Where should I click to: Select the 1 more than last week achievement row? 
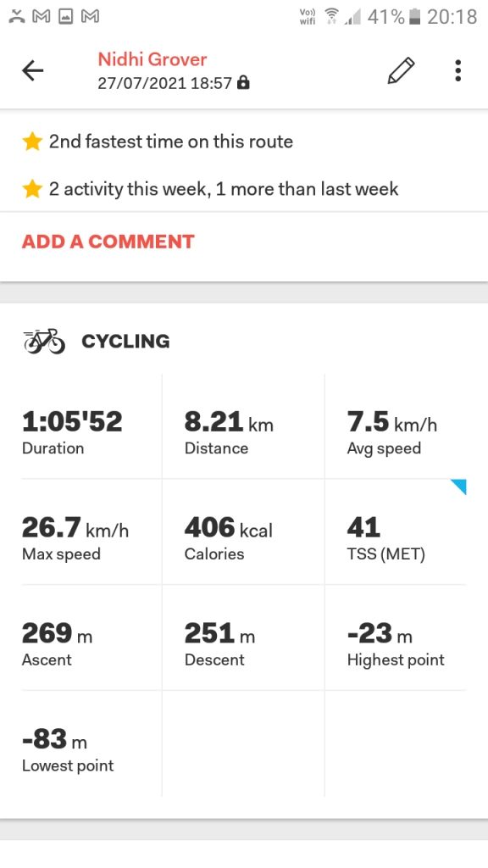pos(244,189)
